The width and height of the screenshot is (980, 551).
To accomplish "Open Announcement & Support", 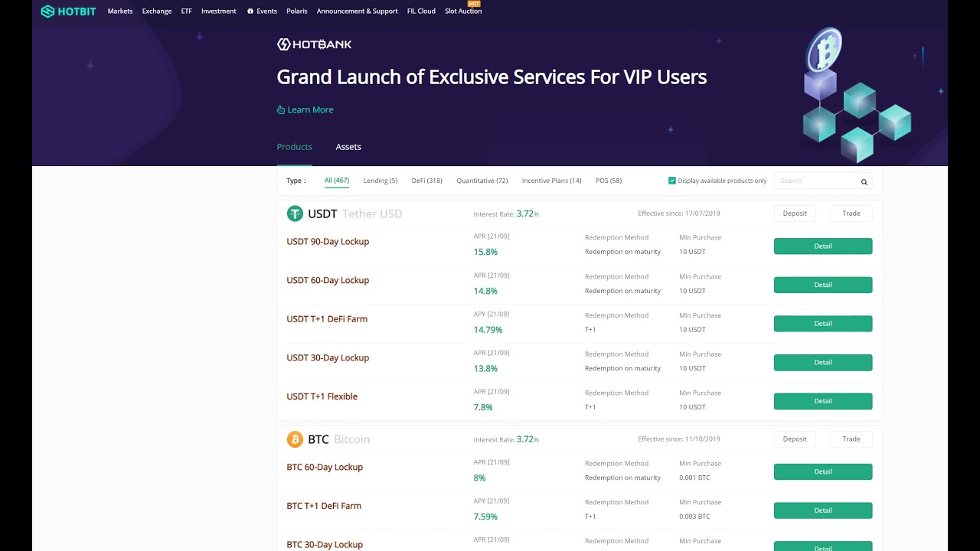I will coord(358,11).
